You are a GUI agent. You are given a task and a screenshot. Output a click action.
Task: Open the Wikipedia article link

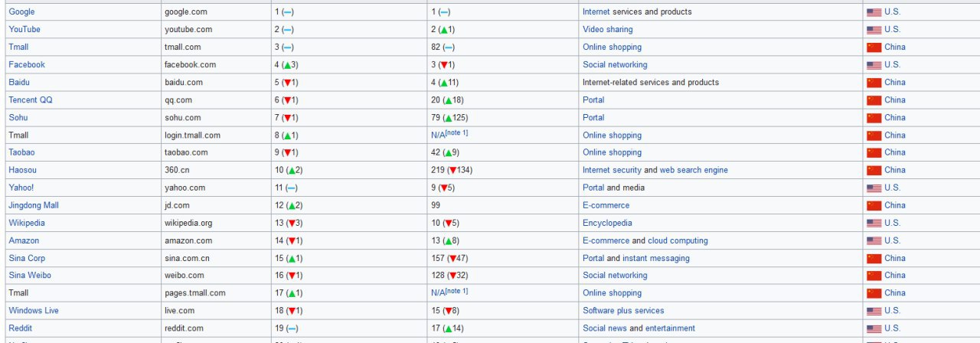point(27,224)
